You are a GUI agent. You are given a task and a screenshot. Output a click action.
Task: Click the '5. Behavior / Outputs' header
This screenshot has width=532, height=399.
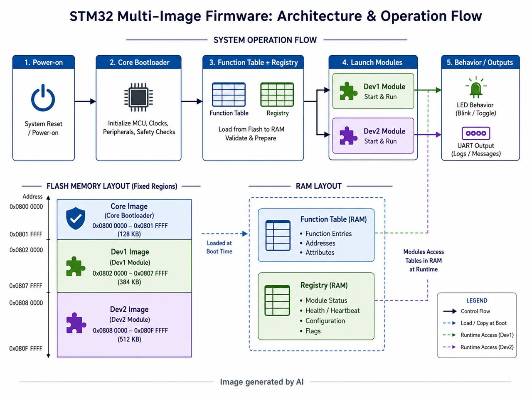[480, 62]
